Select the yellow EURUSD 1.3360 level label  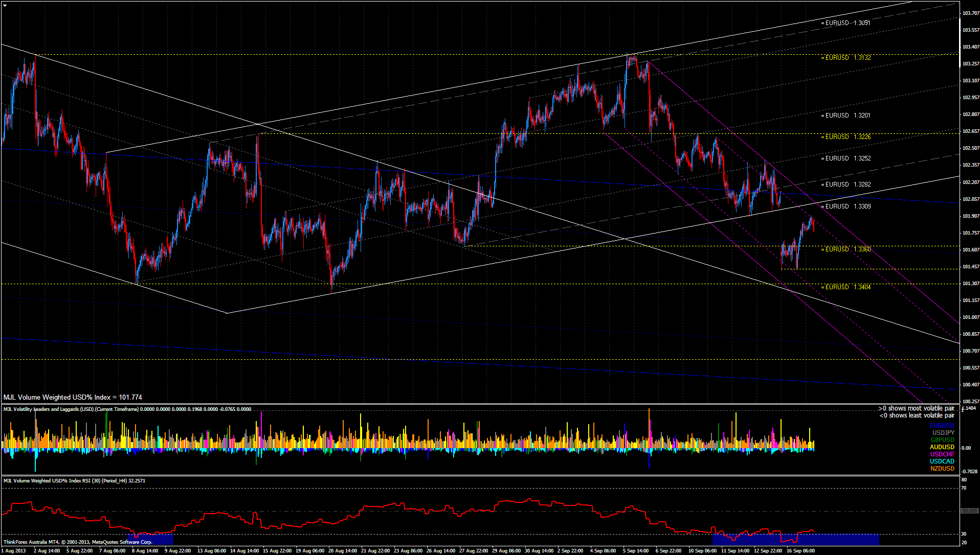845,249
